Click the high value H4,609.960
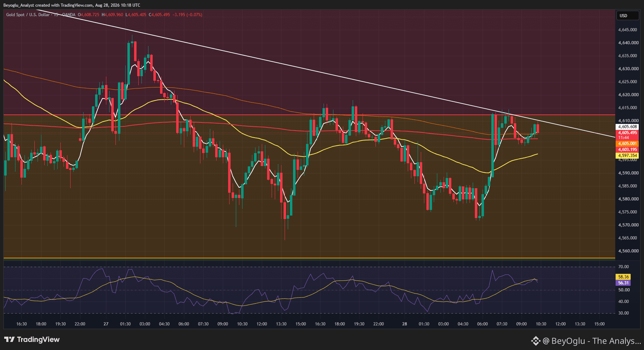Image resolution: width=644 pixels, height=350 pixels. click(x=112, y=15)
